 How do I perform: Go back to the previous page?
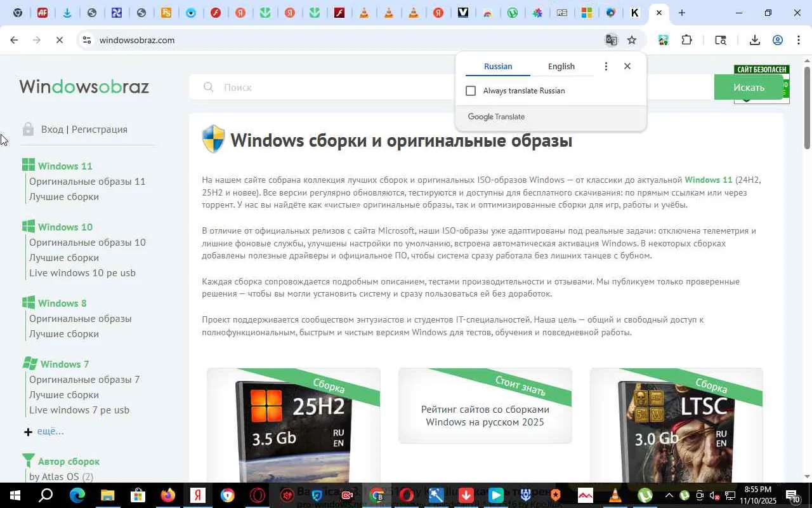click(14, 40)
